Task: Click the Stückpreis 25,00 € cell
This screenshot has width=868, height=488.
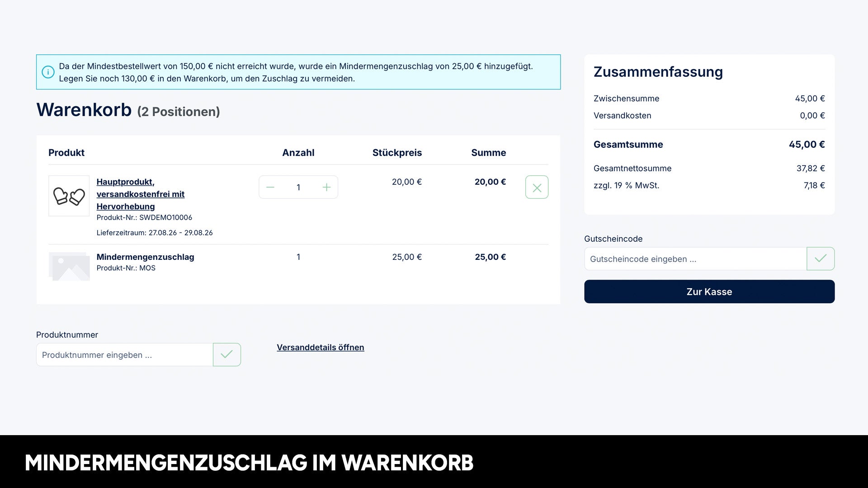Action: (407, 257)
